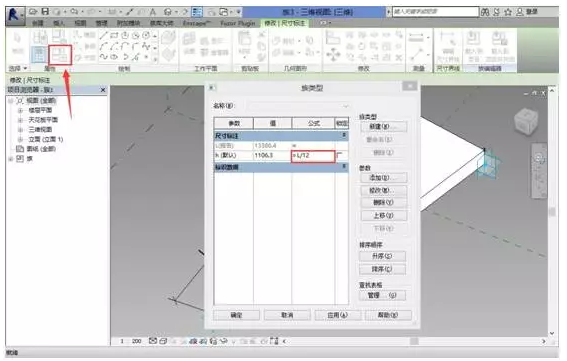Click the vertical scrollbar thumb of 3D view
This screenshot has height=361, width=567.
pyautogui.click(x=552, y=212)
